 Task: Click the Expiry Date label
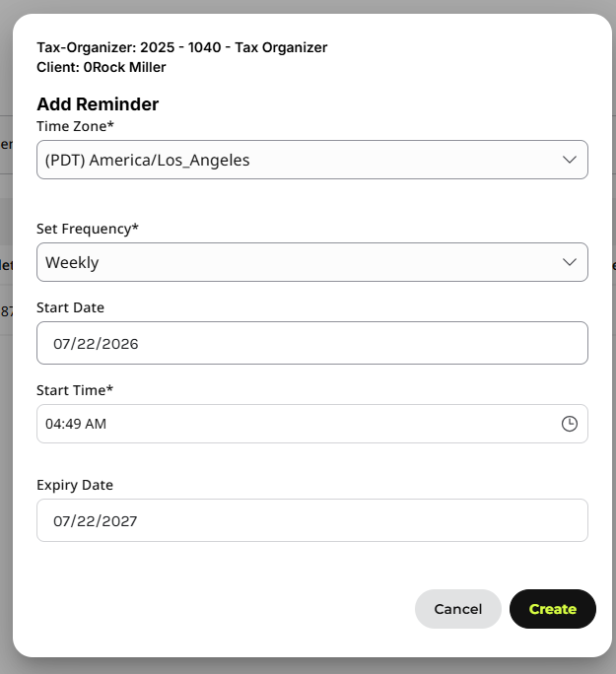point(75,485)
